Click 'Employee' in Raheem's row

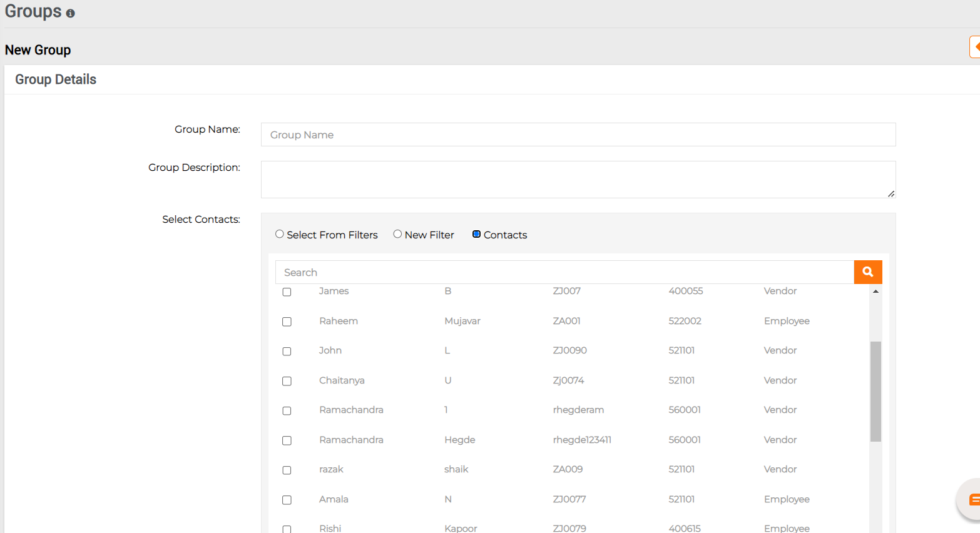point(787,321)
